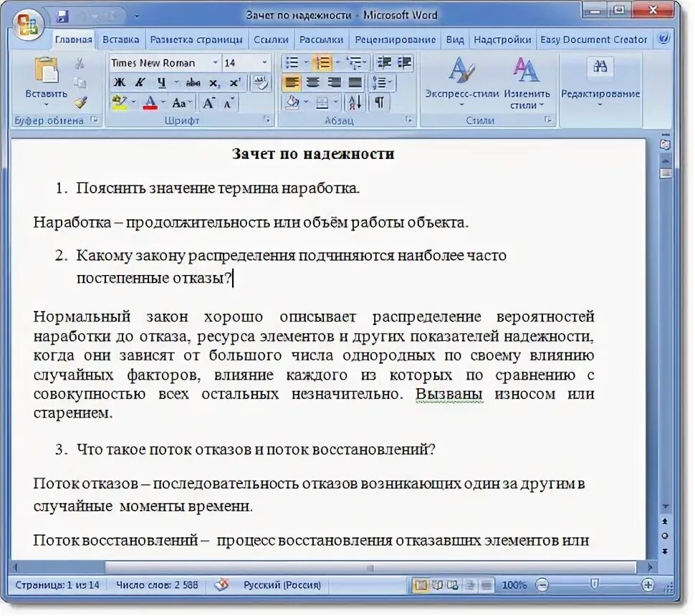Align text right
695x616 pixels.
click(334, 82)
